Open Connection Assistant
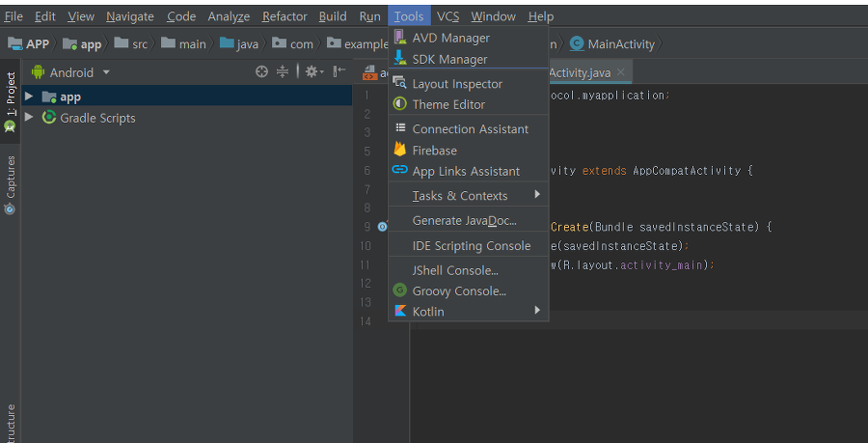Viewport: 868px width, 443px height. coord(469,128)
